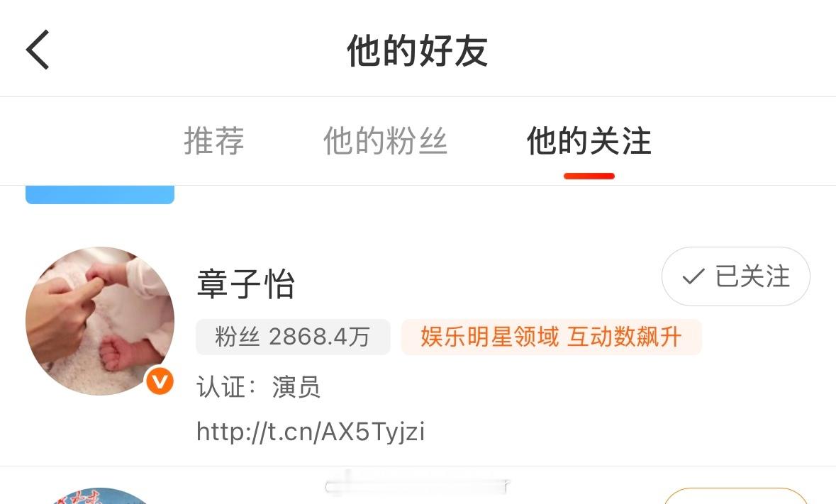The image size is (836, 504).
Task: Switch to the 推荐 tab
Action: point(214,141)
